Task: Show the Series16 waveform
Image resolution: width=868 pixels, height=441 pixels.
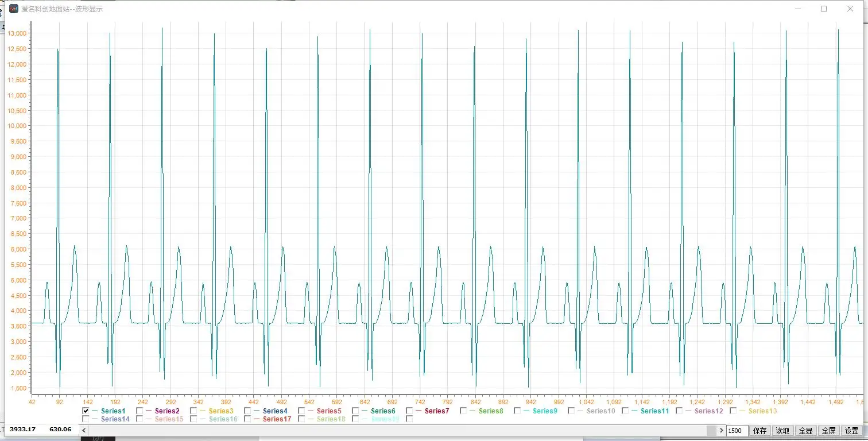Action: [x=193, y=419]
